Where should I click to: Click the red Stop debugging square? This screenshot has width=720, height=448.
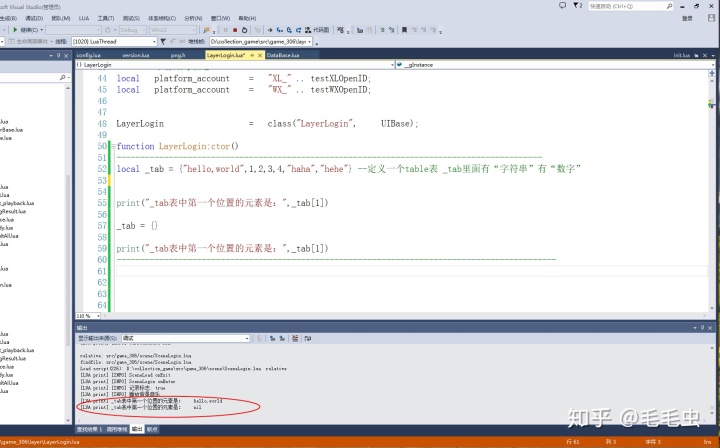click(x=235, y=30)
